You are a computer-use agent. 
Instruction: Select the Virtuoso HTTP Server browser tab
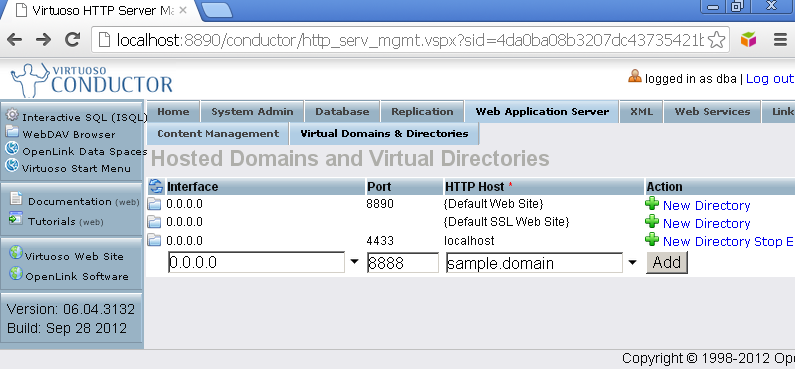[x=99, y=11]
